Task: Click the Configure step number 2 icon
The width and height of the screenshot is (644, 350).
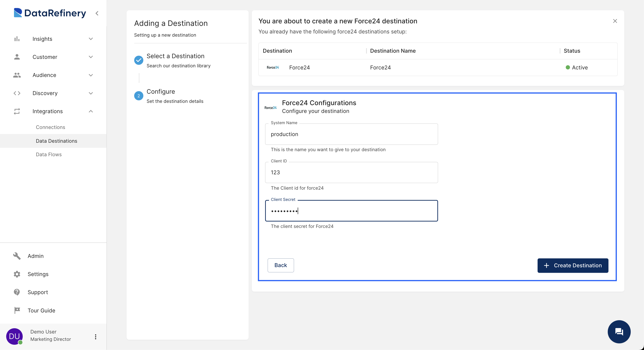Action: click(139, 96)
